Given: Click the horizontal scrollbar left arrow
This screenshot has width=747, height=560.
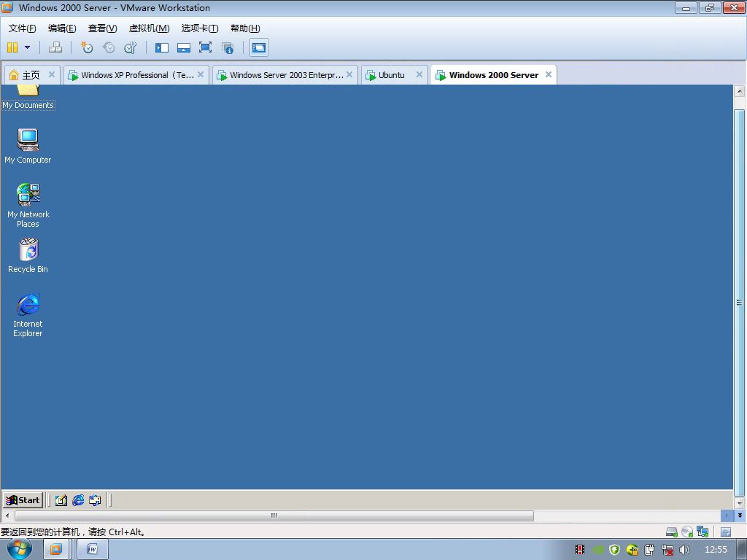Looking at the screenshot, I should click(7, 516).
